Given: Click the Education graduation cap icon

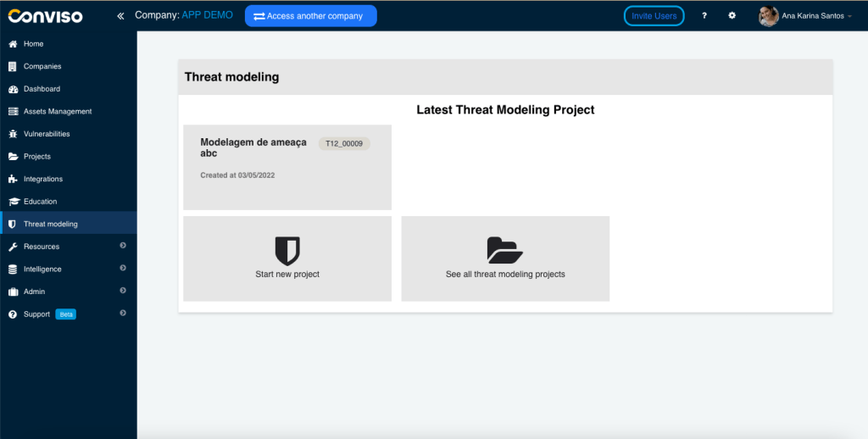Looking at the screenshot, I should point(14,202).
